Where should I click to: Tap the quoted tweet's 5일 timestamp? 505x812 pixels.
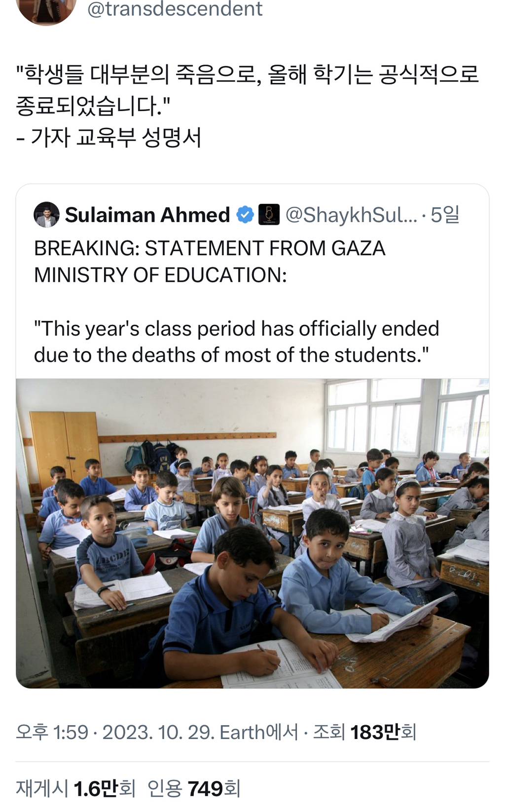point(445,215)
